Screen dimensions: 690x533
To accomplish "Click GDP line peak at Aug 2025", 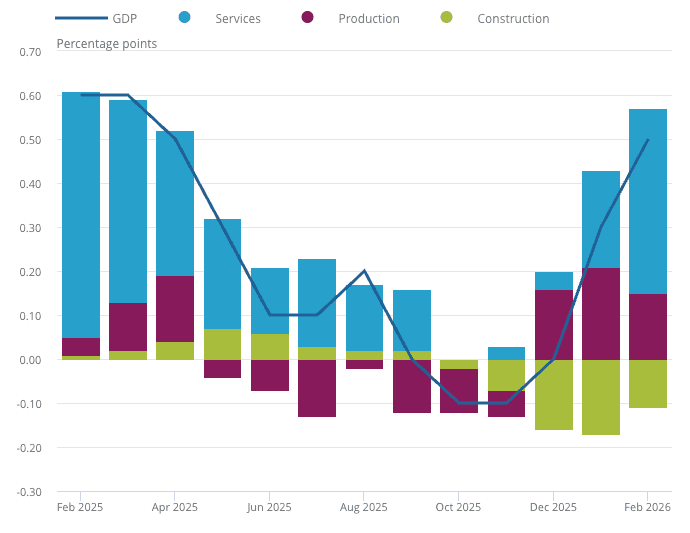I will coord(364,272).
